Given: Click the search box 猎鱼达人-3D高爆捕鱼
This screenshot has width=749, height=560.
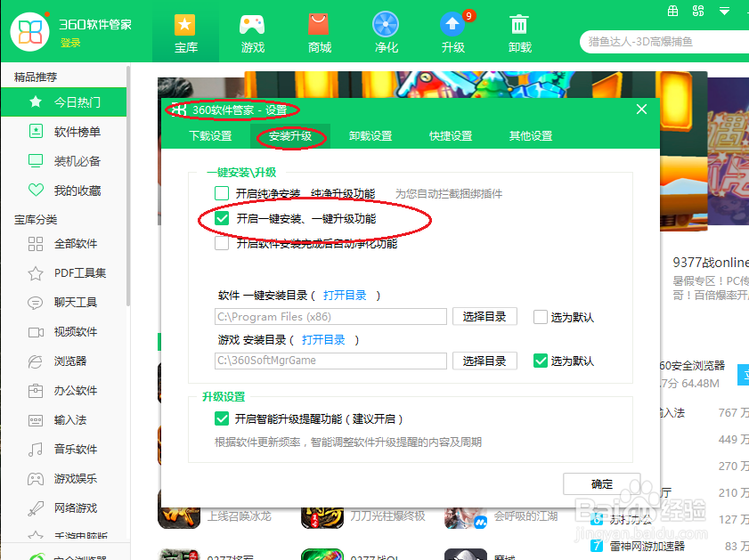Looking at the screenshot, I should pyautogui.click(x=664, y=42).
